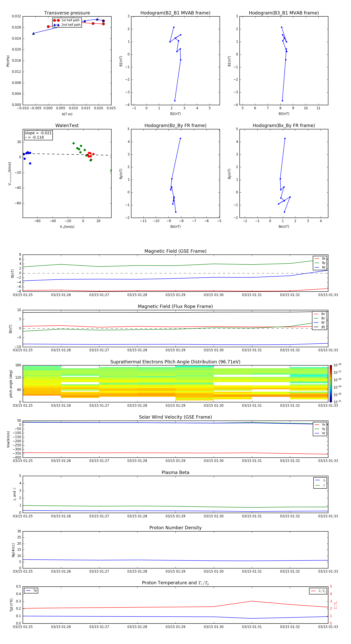This screenshot has height=644, width=351.
Task: Click the 'WalenTest' plot title
Action: (x=67, y=125)
